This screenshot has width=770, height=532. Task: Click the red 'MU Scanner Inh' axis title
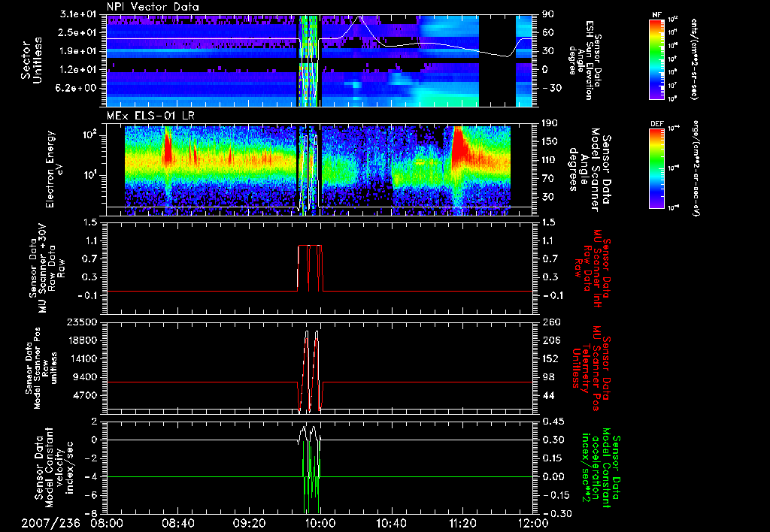tap(593, 268)
